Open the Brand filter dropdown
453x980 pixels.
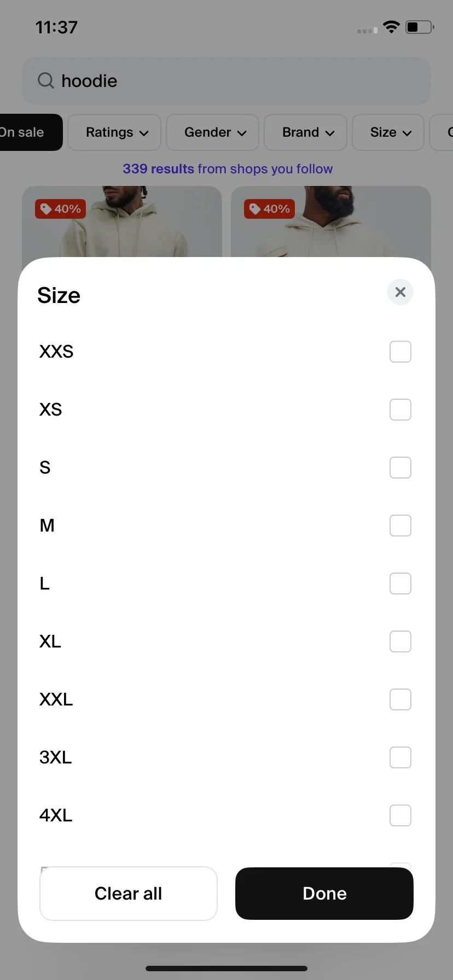pyautogui.click(x=305, y=132)
